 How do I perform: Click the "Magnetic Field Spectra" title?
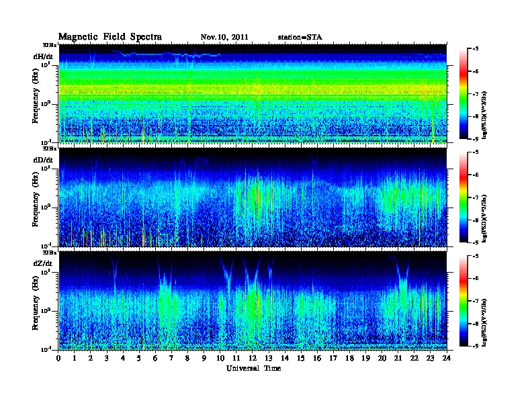click(x=110, y=37)
